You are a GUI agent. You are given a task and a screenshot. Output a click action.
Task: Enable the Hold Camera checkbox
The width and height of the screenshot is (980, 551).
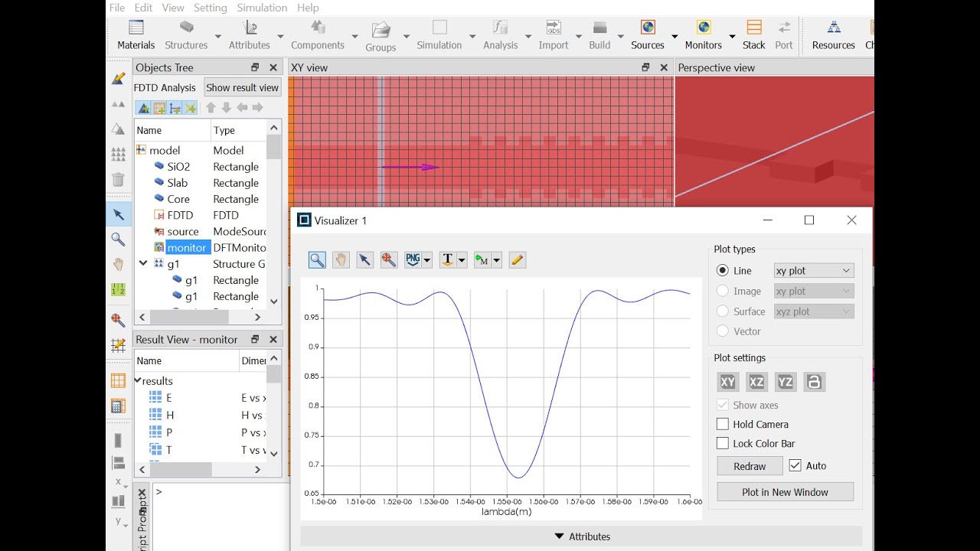pos(723,424)
